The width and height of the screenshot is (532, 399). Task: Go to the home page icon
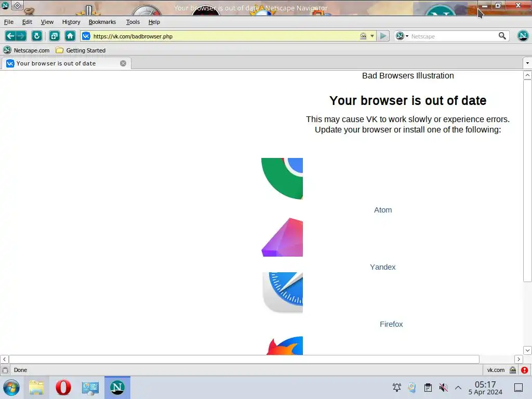pyautogui.click(x=70, y=36)
